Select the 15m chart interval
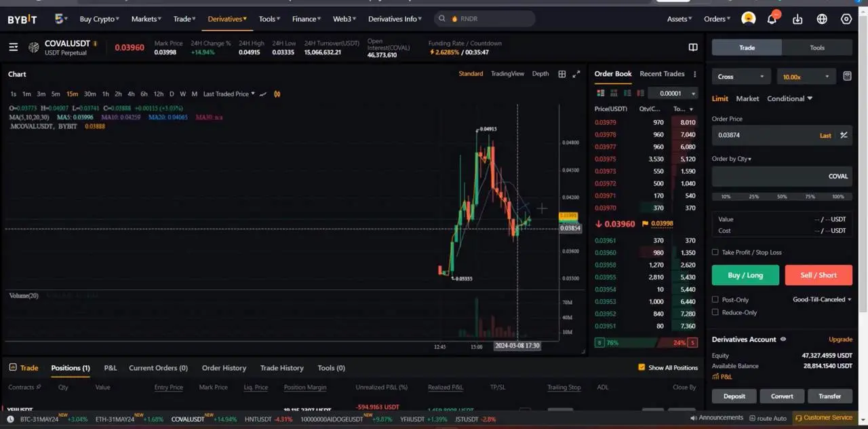This screenshot has height=429, width=868. point(72,94)
